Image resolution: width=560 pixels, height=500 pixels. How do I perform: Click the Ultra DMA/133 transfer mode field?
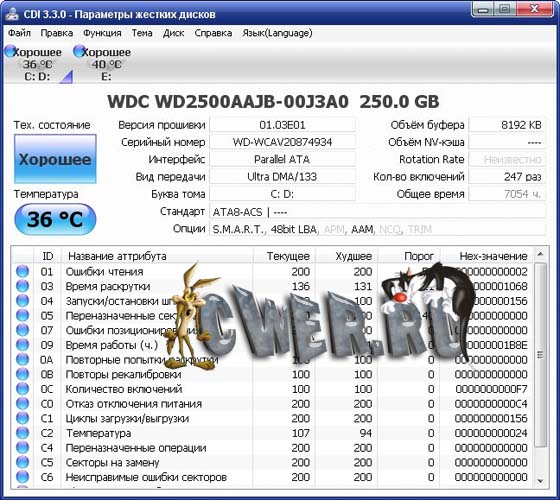click(282, 176)
